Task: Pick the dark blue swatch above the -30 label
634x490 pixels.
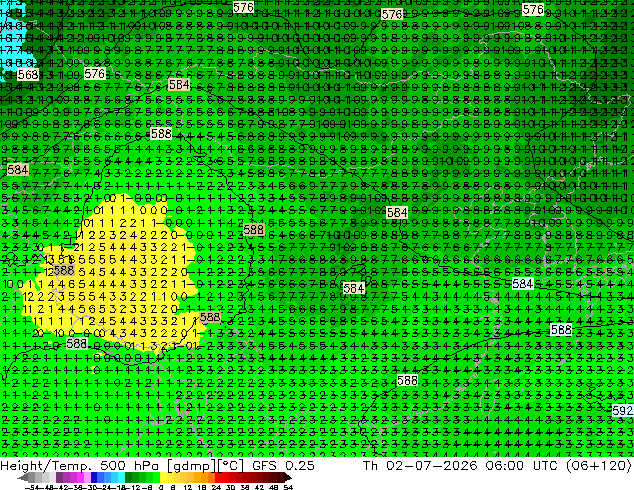Action: pos(94,477)
